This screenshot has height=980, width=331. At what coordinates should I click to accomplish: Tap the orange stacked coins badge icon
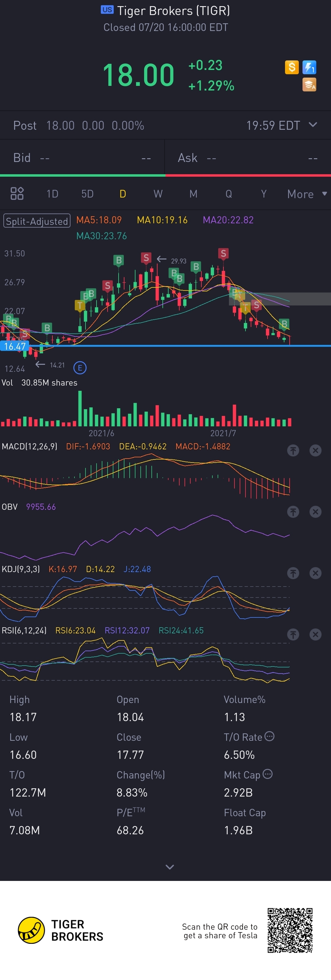pos(309,85)
